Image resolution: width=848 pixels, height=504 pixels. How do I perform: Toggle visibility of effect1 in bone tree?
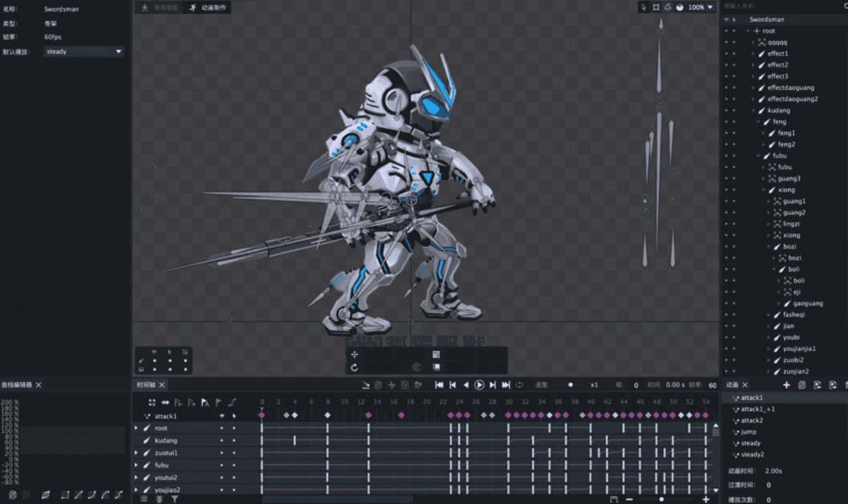tap(726, 53)
